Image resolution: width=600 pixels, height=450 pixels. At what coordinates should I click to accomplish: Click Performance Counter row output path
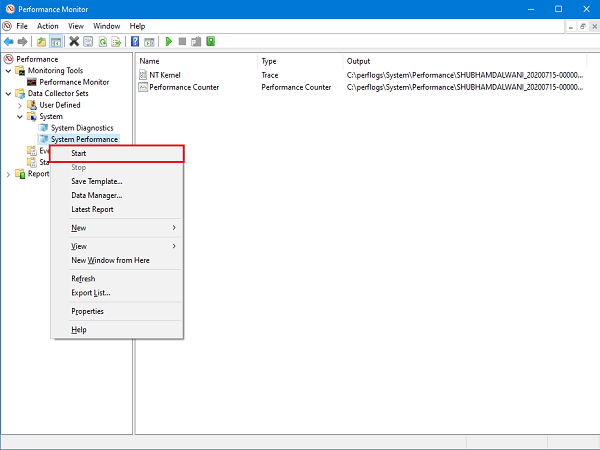pyautogui.click(x=465, y=87)
